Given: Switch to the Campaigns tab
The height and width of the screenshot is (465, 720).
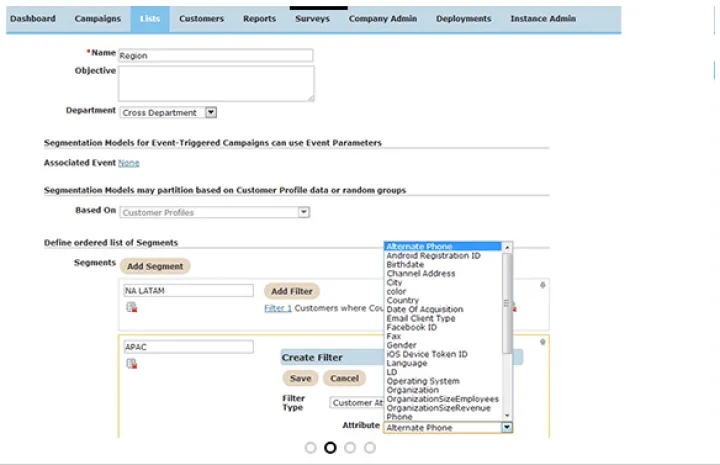Looking at the screenshot, I should tap(97, 19).
